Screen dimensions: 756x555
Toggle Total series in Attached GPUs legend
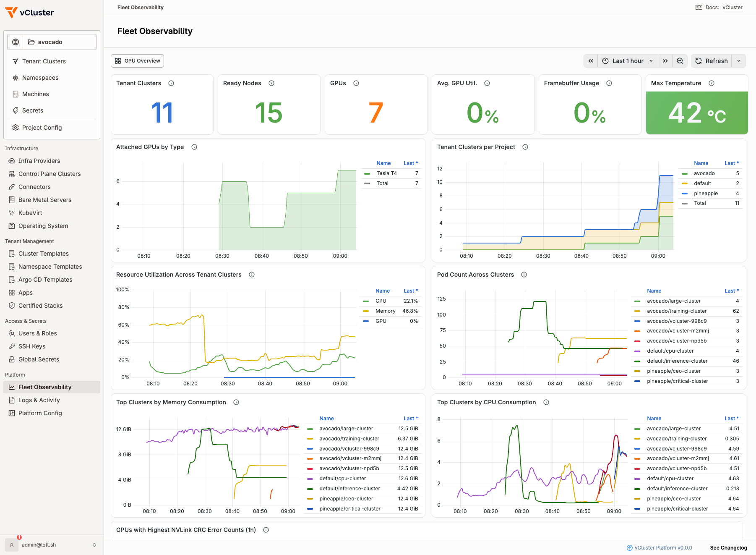[382, 183]
